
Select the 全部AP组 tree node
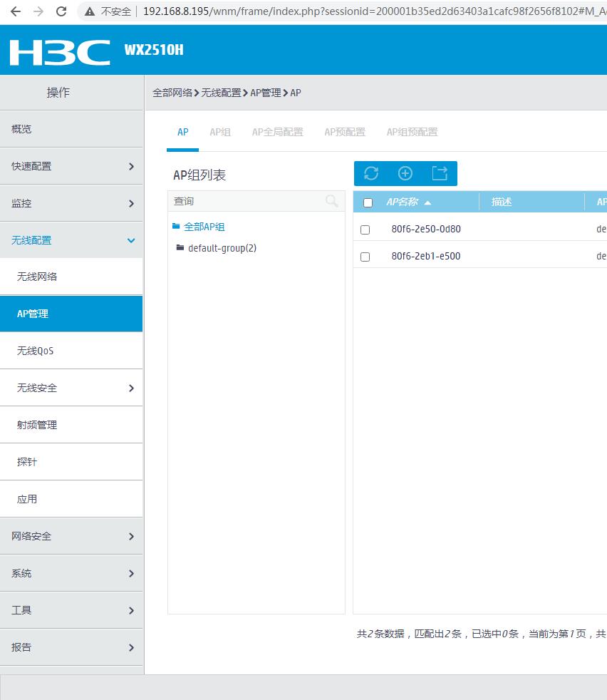tap(204, 227)
